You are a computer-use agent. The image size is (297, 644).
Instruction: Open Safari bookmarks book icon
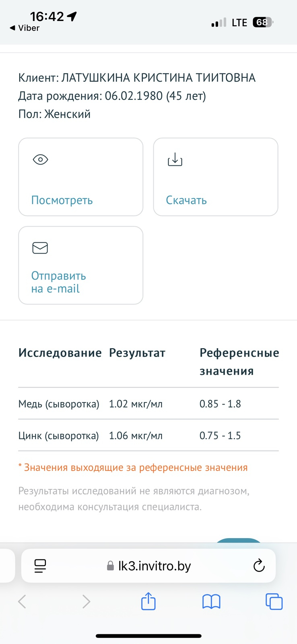click(211, 602)
